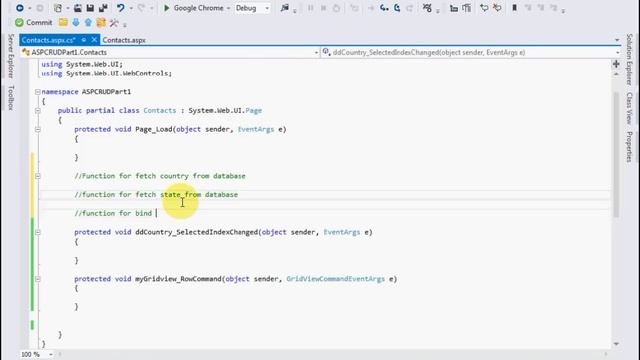
Task: Click the yellow branches folder icon
Action: 101,22
